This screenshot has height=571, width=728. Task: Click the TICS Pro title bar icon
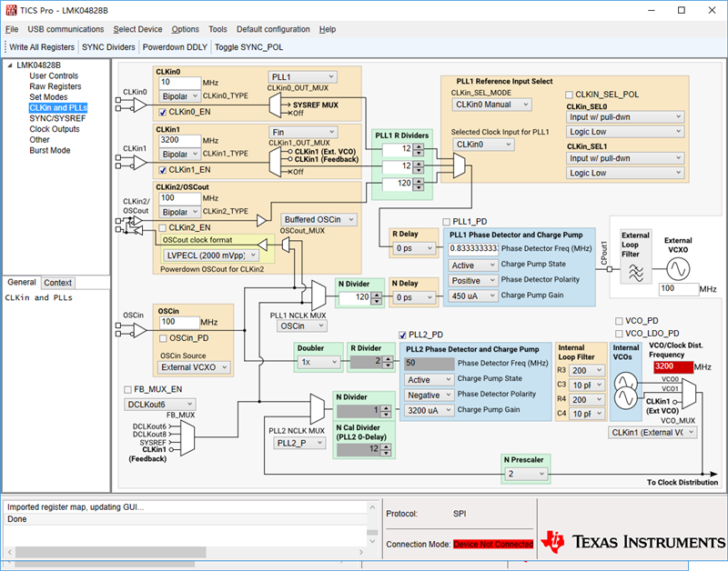pos(11,10)
